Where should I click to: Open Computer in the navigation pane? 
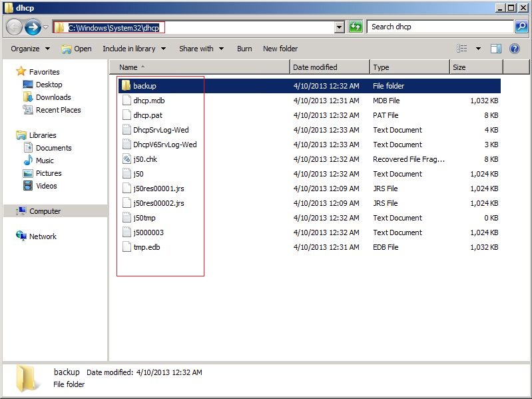pos(45,211)
